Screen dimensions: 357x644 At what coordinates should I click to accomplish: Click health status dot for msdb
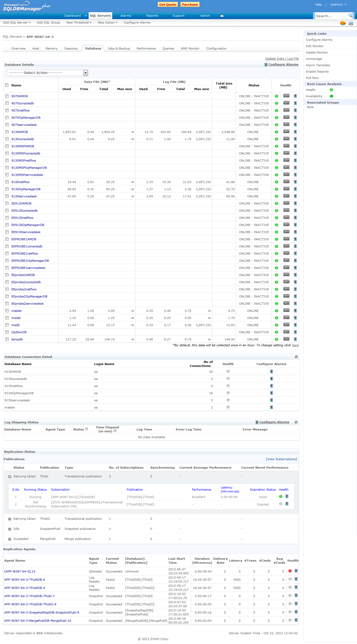coord(277,325)
